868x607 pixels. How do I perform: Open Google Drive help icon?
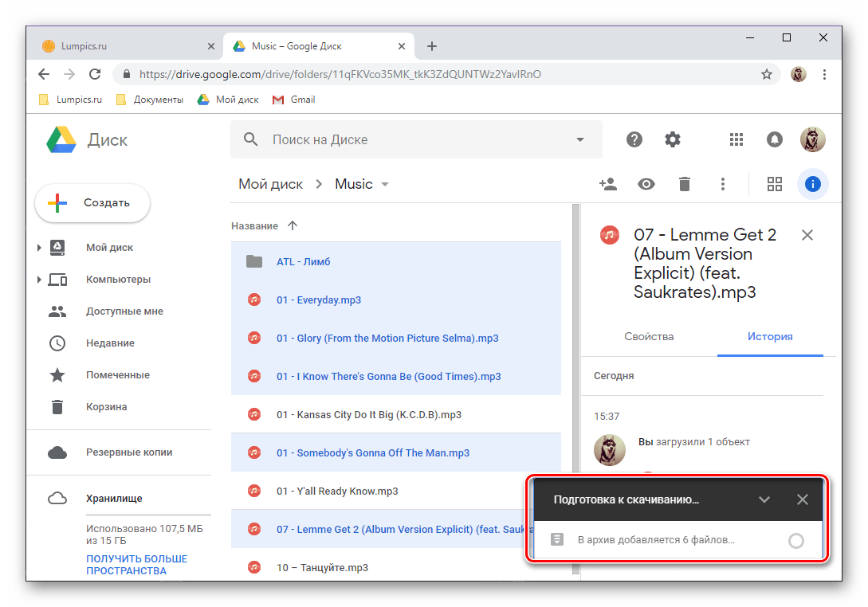[634, 139]
